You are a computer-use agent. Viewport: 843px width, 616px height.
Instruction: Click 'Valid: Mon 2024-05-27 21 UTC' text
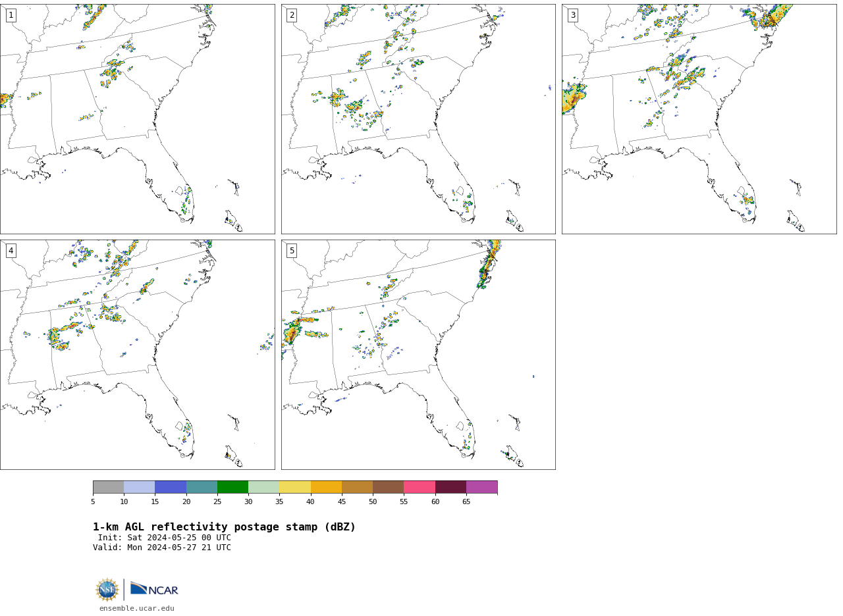pyautogui.click(x=162, y=548)
